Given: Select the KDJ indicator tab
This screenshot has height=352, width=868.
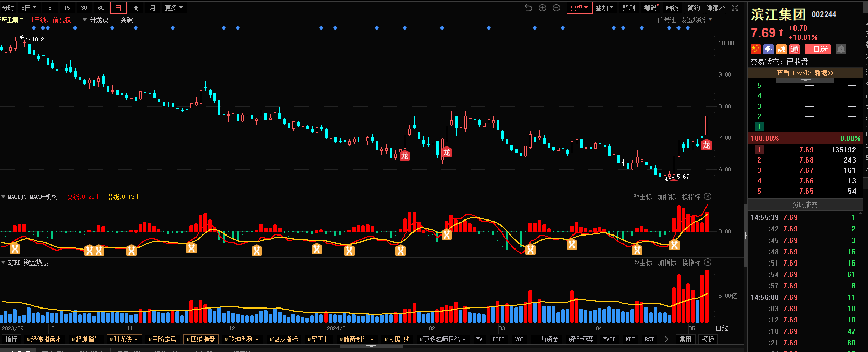Looking at the screenshot, I should (x=630, y=340).
